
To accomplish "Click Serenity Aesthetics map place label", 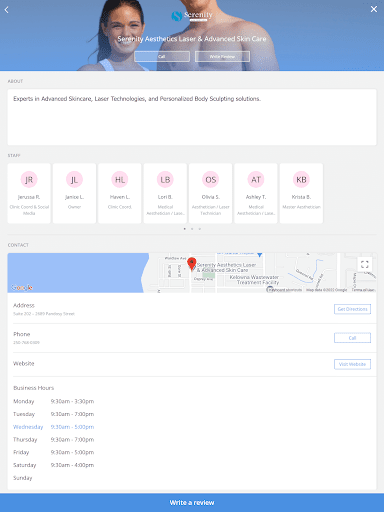I will (x=226, y=267).
